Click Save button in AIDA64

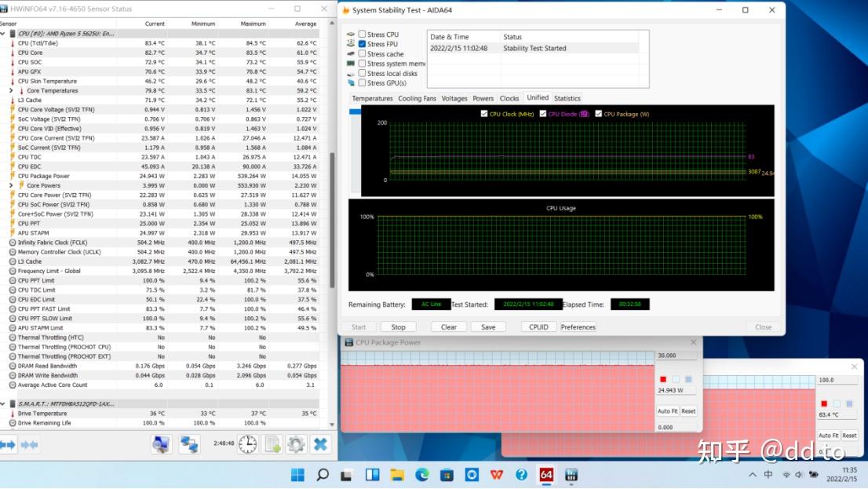click(488, 327)
